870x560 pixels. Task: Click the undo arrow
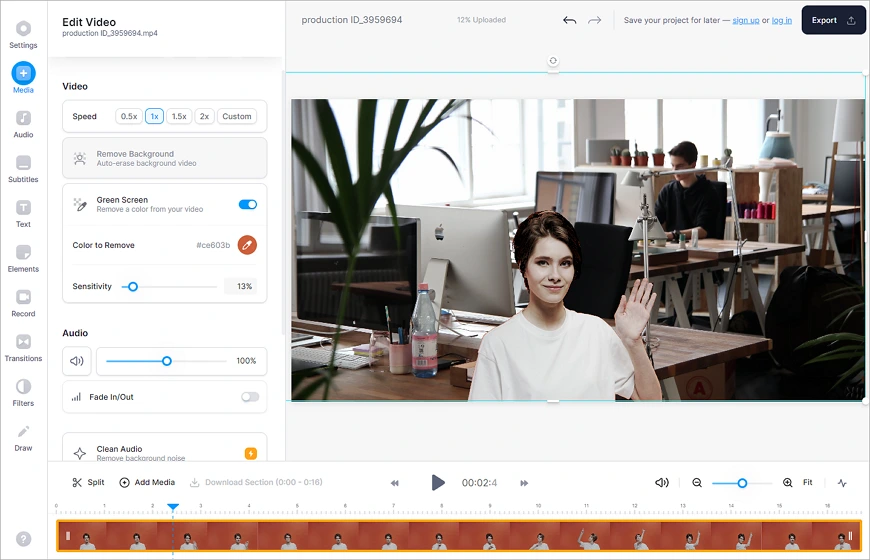570,21
